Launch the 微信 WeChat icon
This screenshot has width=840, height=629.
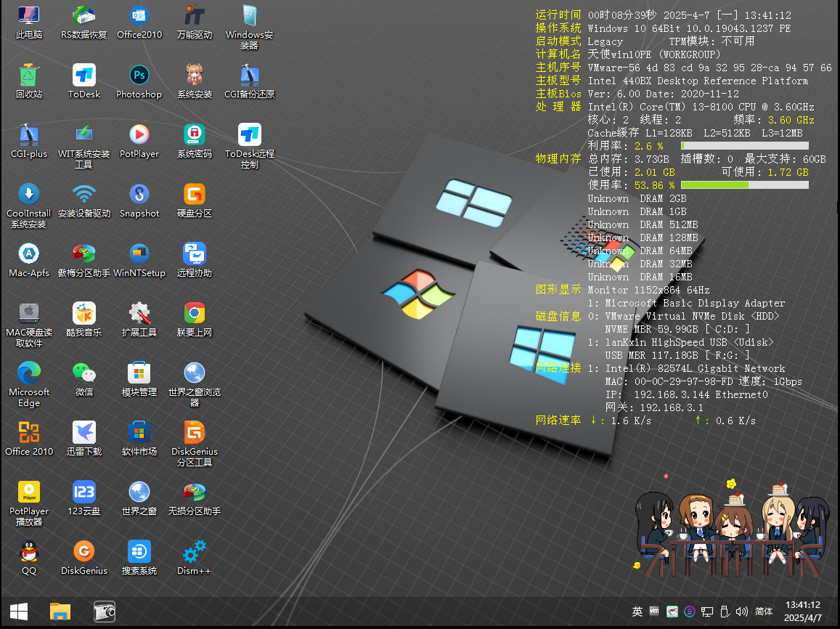click(84, 379)
